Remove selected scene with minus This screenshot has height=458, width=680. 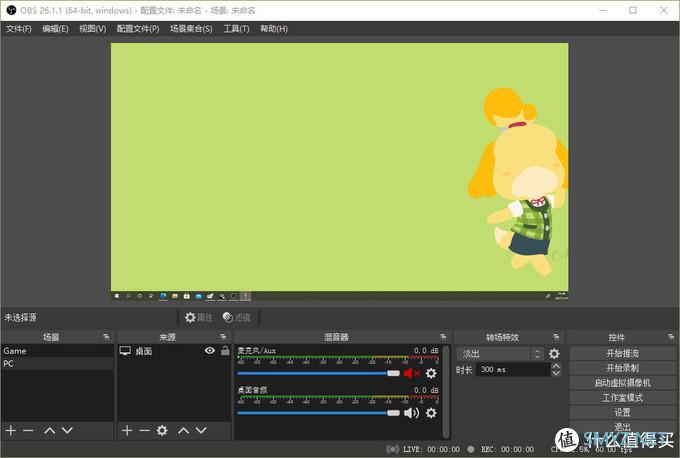click(28, 430)
